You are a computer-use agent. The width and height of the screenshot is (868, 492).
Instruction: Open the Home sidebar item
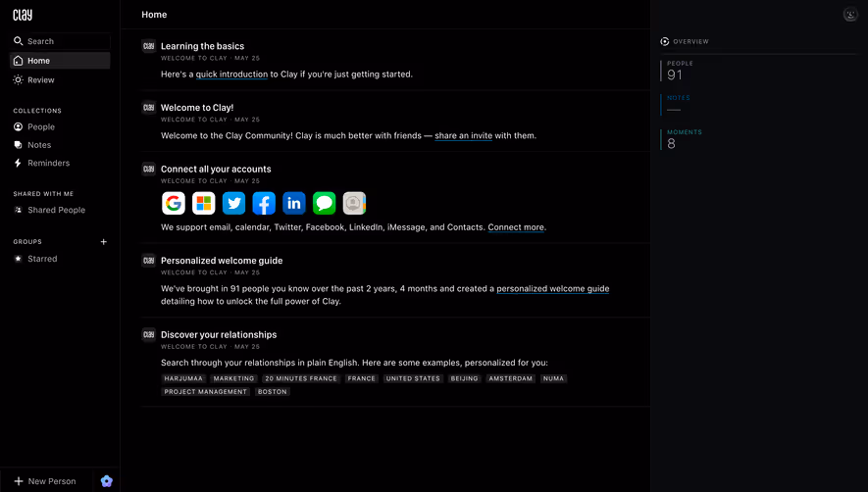(60, 61)
